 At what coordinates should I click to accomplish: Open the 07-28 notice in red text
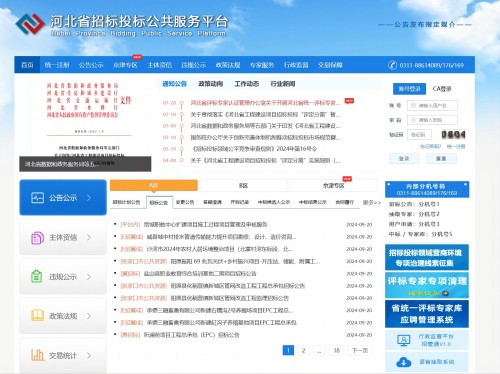(x=265, y=103)
